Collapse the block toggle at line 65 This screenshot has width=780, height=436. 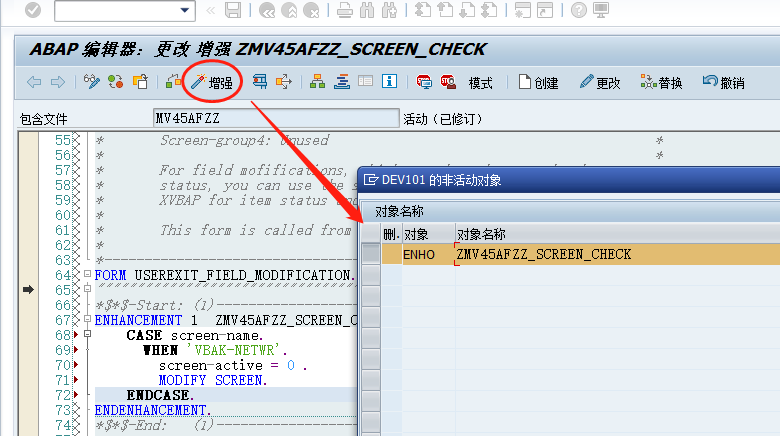tap(88, 289)
